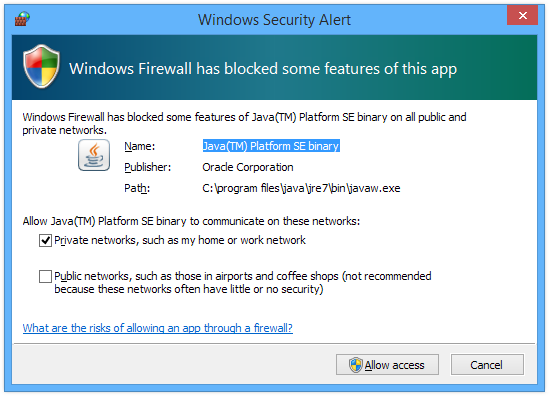
Task: Uncheck the Private networks checkbox
Action: coord(45,241)
